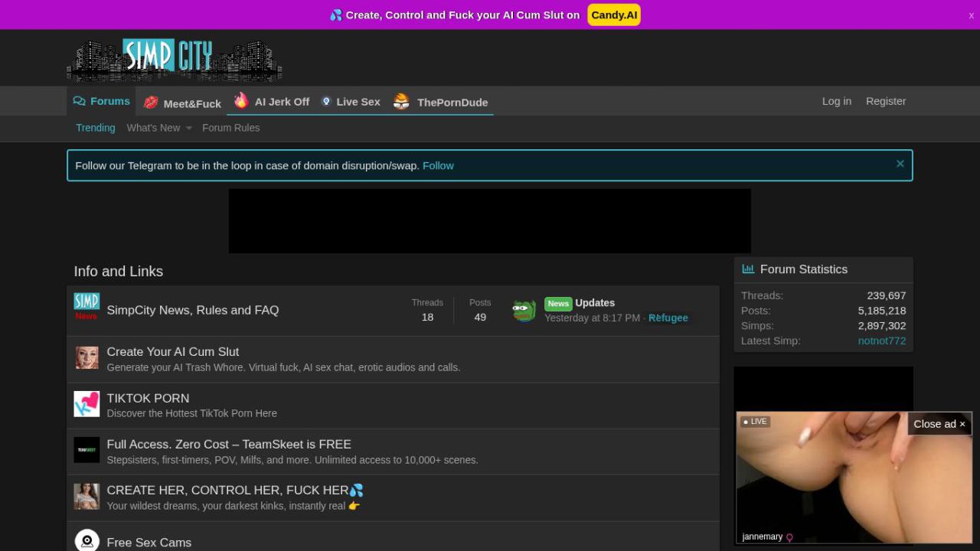This screenshot has width=980, height=551.
Task: Open the SimpCity News forum icon
Action: pyautogui.click(x=87, y=306)
